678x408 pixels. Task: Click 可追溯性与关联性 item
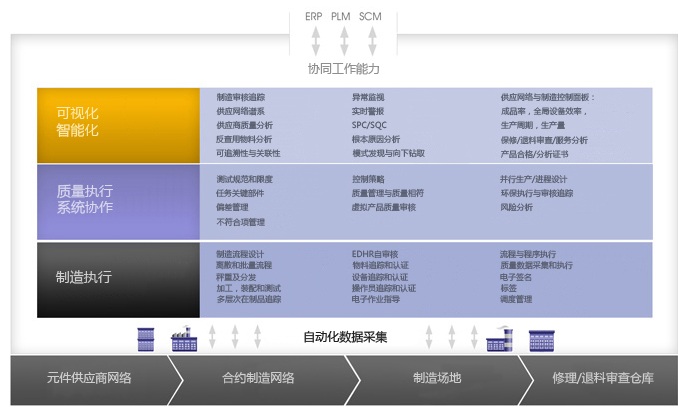point(248,153)
